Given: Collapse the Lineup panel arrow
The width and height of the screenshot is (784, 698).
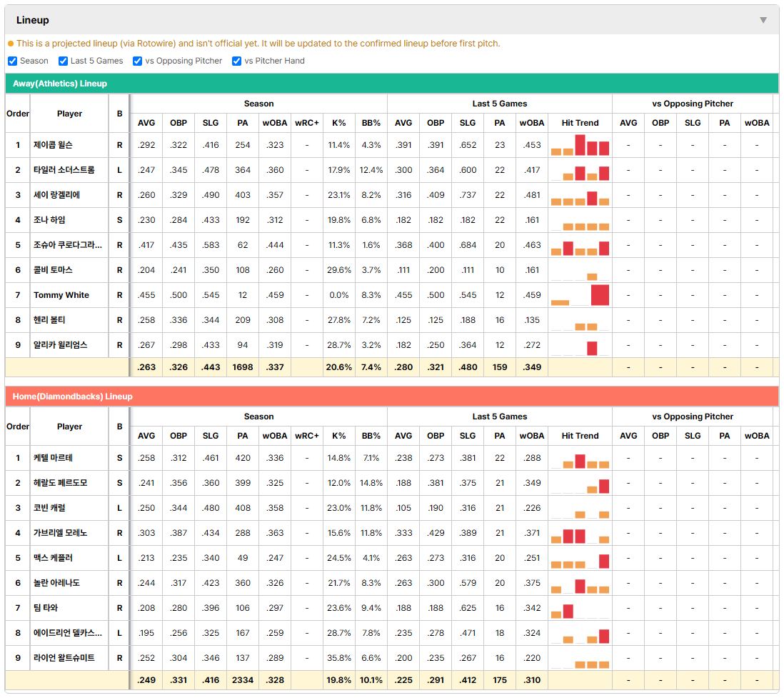Looking at the screenshot, I should coord(763,20).
